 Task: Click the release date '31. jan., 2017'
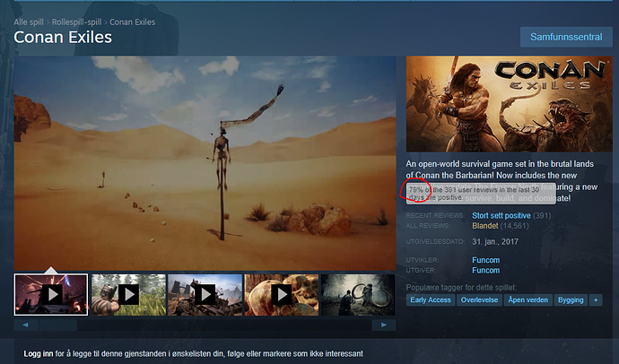tap(495, 242)
